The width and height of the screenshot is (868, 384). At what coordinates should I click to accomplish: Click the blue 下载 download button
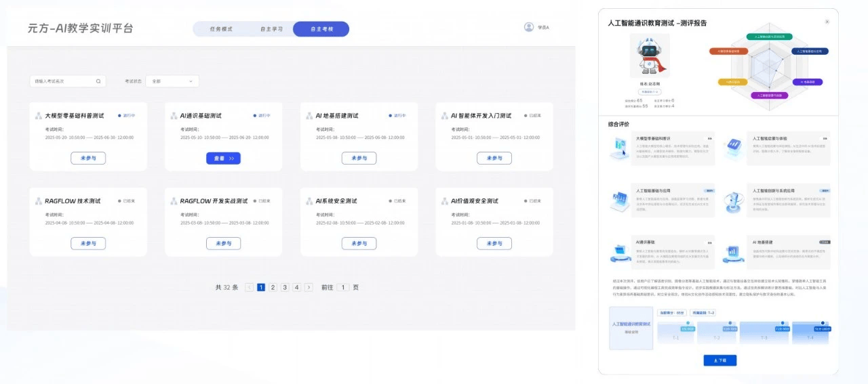[x=719, y=360]
